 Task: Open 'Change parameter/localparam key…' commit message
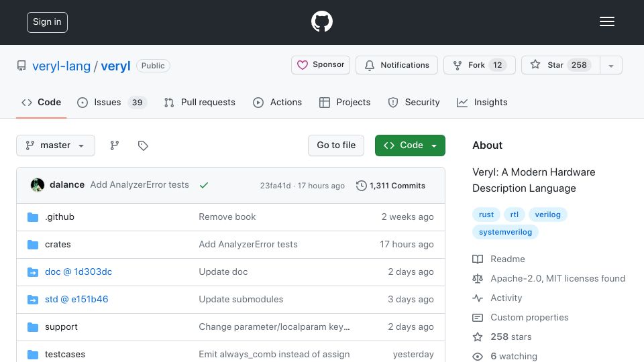[x=274, y=326]
